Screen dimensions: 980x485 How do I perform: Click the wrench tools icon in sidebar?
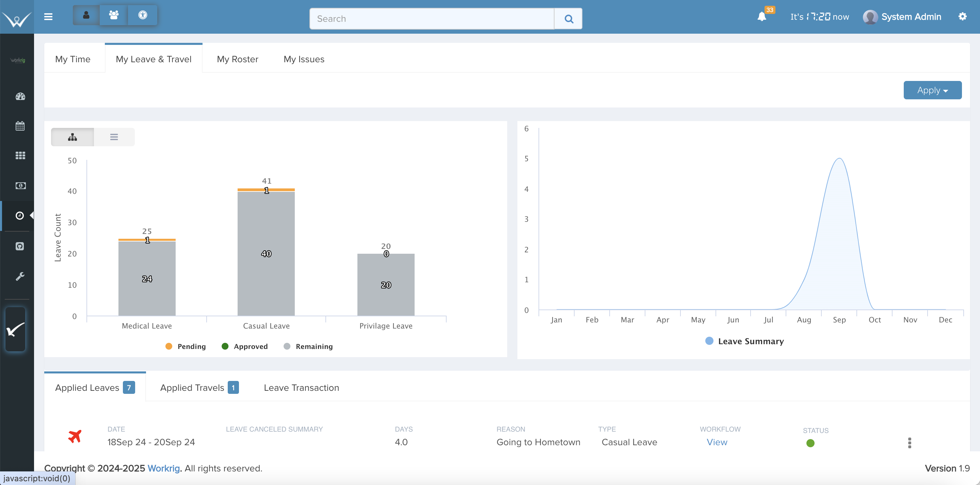click(20, 276)
